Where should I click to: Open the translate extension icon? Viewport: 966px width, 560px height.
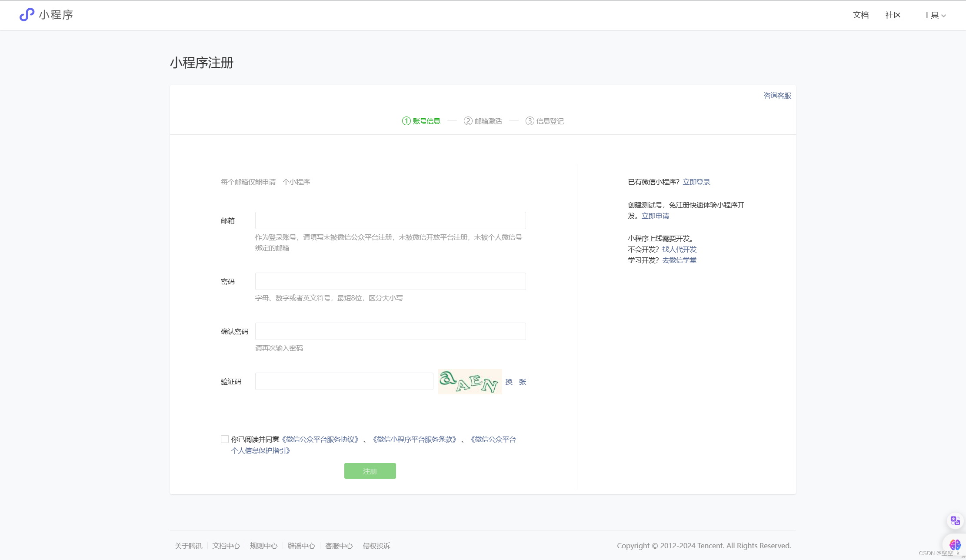pos(955,520)
